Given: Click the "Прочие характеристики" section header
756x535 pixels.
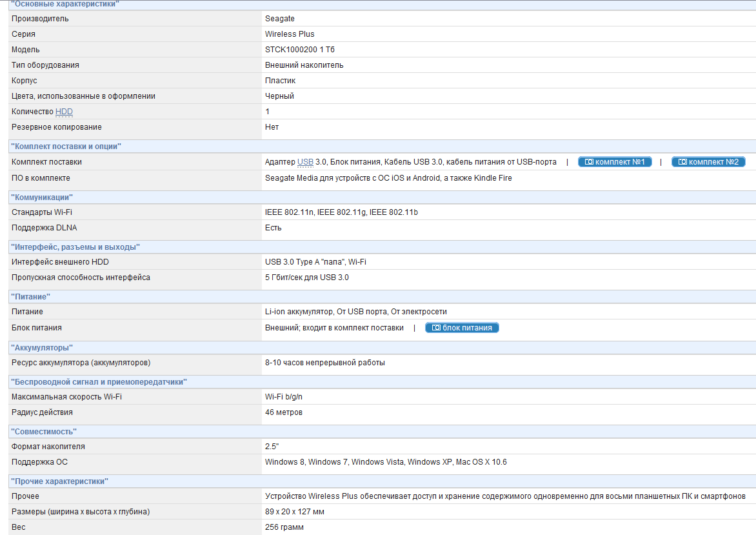Looking at the screenshot, I should click(x=59, y=481).
